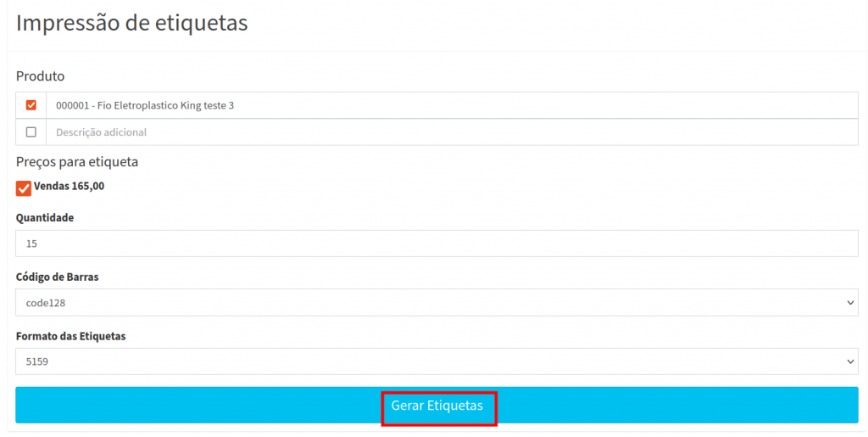Expand the code128 dropdown chevron arrow
868x437 pixels.
pos(850,302)
